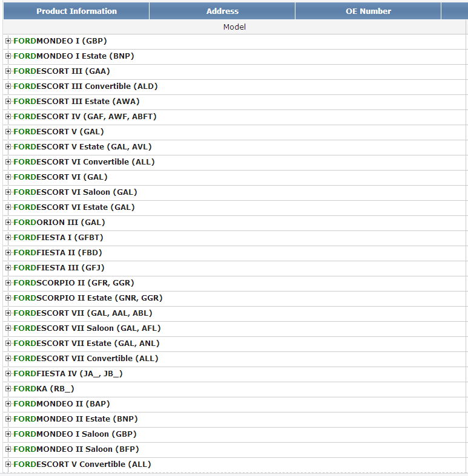Select FORD ESCORT V Convertible (ALL)
The image size is (468, 476).
pyautogui.click(x=82, y=464)
